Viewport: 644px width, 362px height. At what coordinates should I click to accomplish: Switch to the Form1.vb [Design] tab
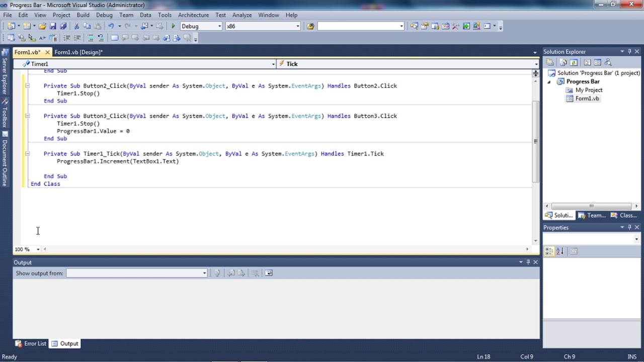tap(78, 52)
